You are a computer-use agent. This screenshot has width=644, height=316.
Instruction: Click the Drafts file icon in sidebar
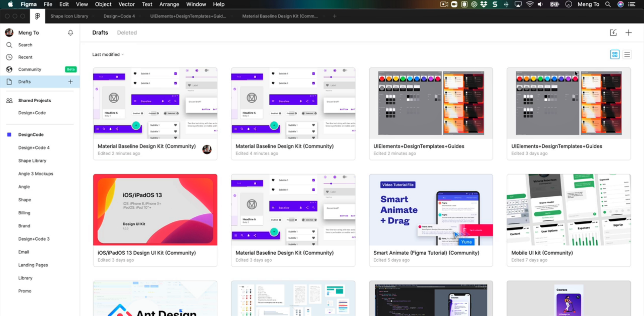pos(9,82)
